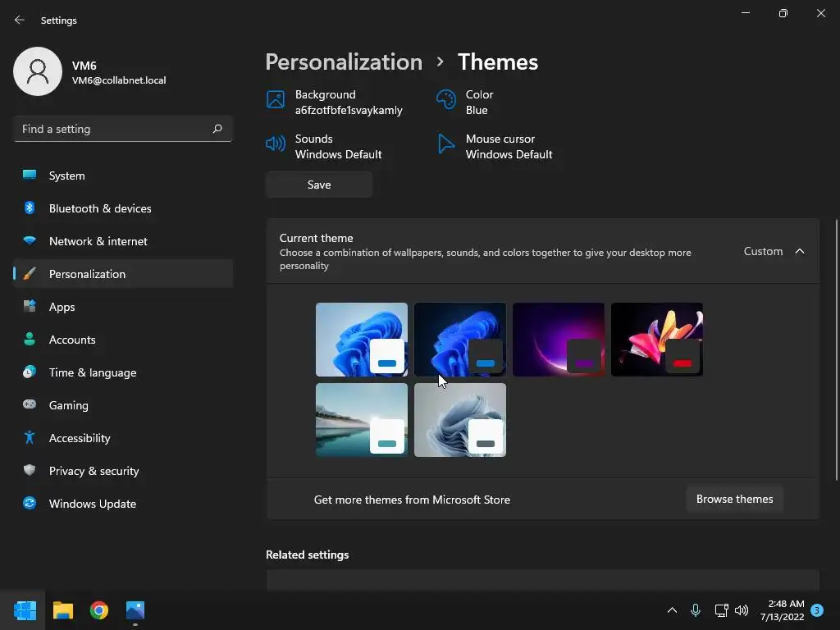The image size is (840, 630).
Task: Select the purple Glow theme
Action: (x=558, y=339)
